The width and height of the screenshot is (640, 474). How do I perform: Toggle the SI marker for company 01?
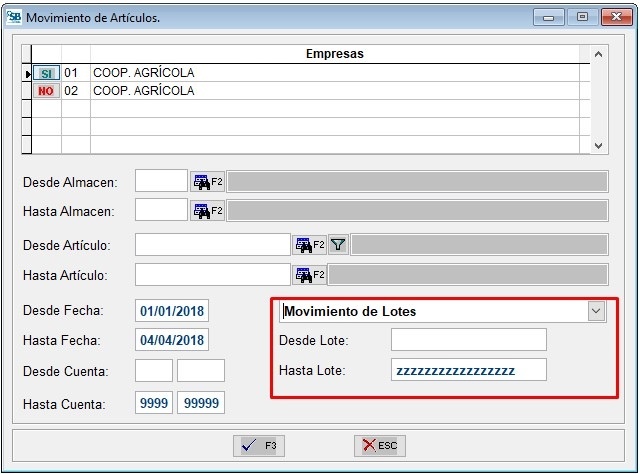46,73
